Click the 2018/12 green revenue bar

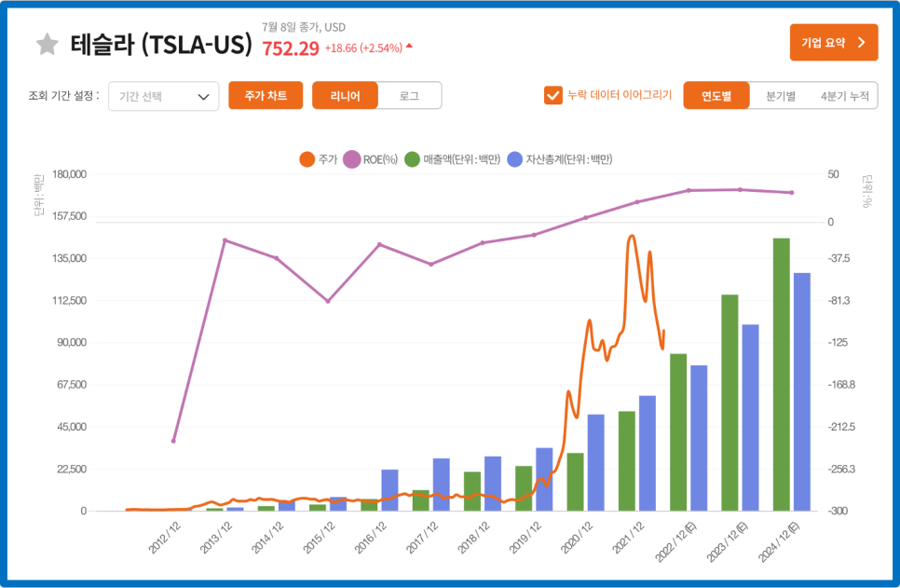pyautogui.click(x=472, y=491)
